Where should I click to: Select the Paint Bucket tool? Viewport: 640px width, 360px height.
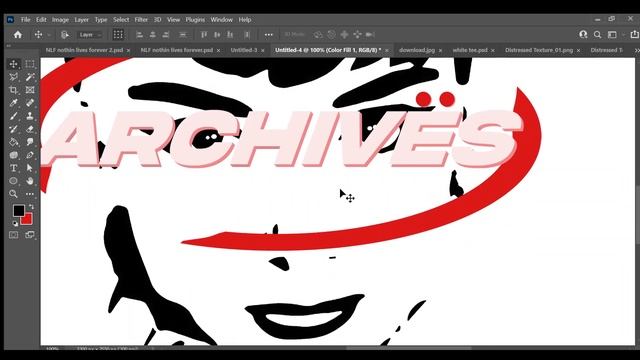pyautogui.click(x=13, y=142)
